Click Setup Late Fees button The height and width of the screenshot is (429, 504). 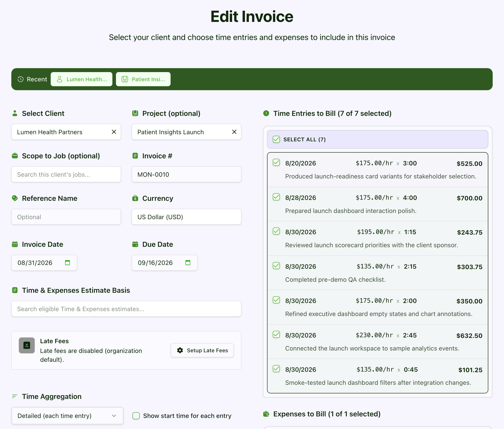pos(202,350)
